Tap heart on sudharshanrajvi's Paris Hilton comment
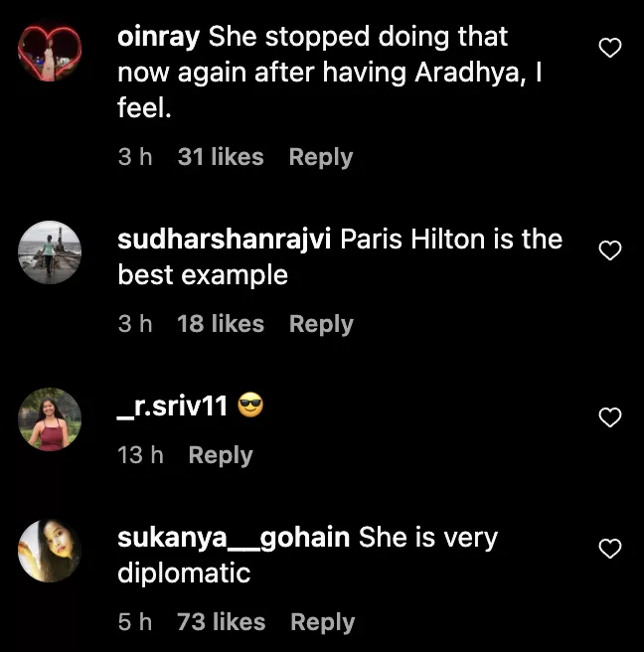This screenshot has width=644, height=652. click(x=611, y=250)
